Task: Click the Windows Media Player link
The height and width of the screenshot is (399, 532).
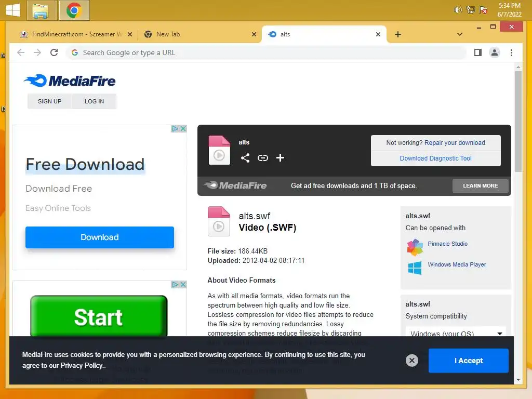Action: point(457,264)
